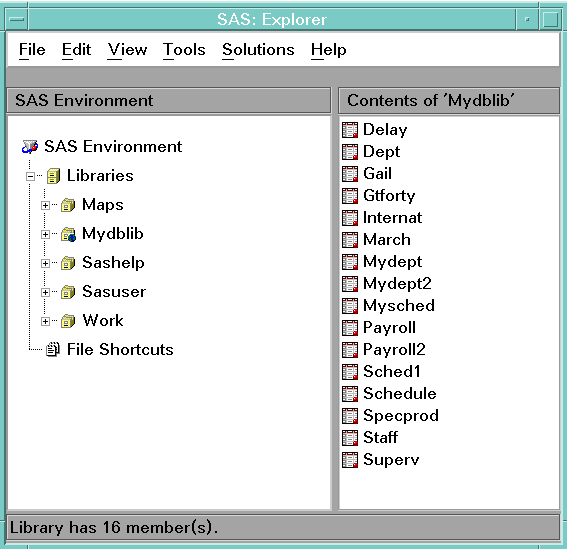Select the Internat member name

(392, 218)
